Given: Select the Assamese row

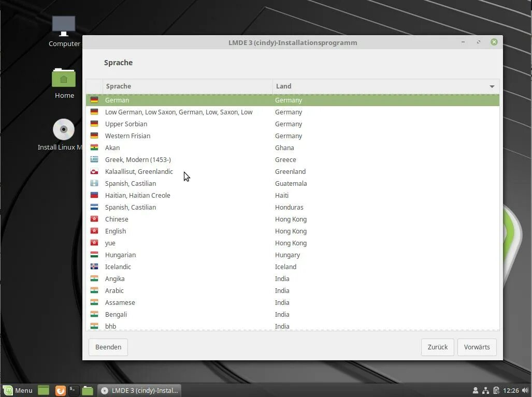Looking at the screenshot, I should [293, 302].
